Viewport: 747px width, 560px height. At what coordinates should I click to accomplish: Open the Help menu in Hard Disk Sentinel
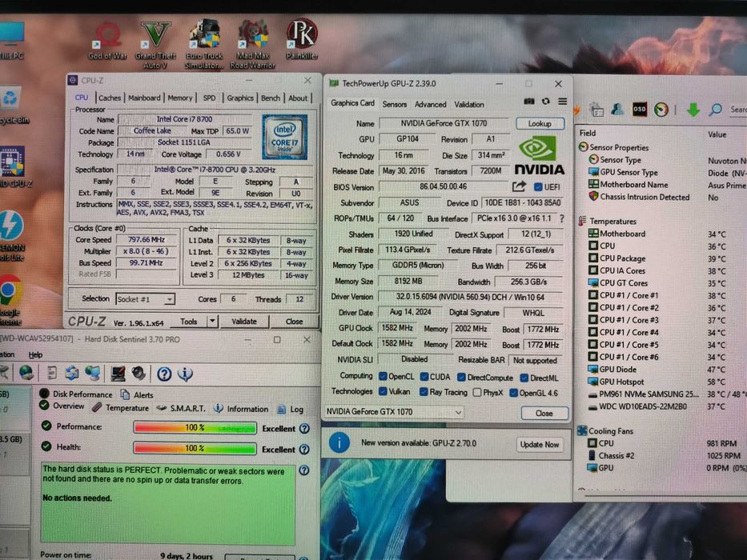point(35,354)
